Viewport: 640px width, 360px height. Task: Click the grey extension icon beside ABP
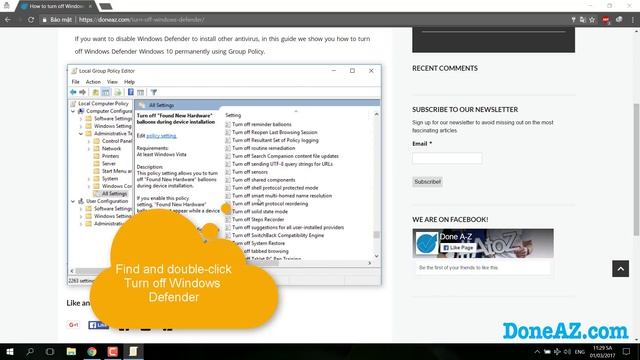[x=619, y=19]
